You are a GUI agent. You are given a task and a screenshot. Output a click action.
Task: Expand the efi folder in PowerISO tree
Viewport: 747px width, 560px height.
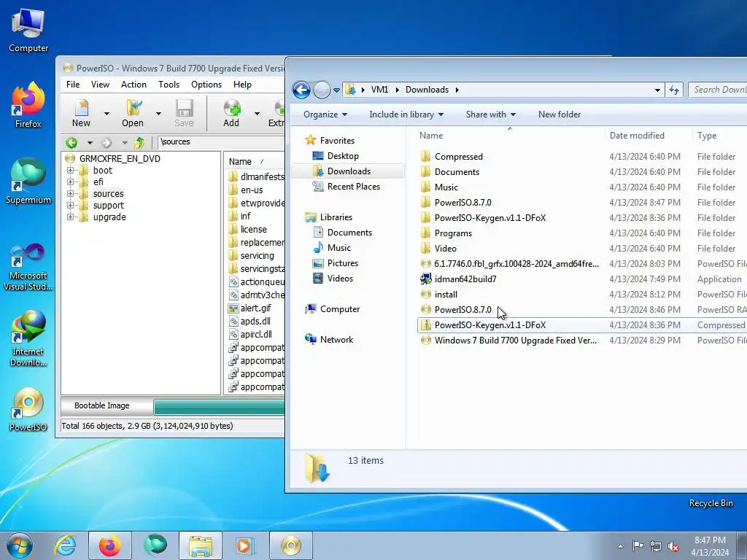click(71, 182)
